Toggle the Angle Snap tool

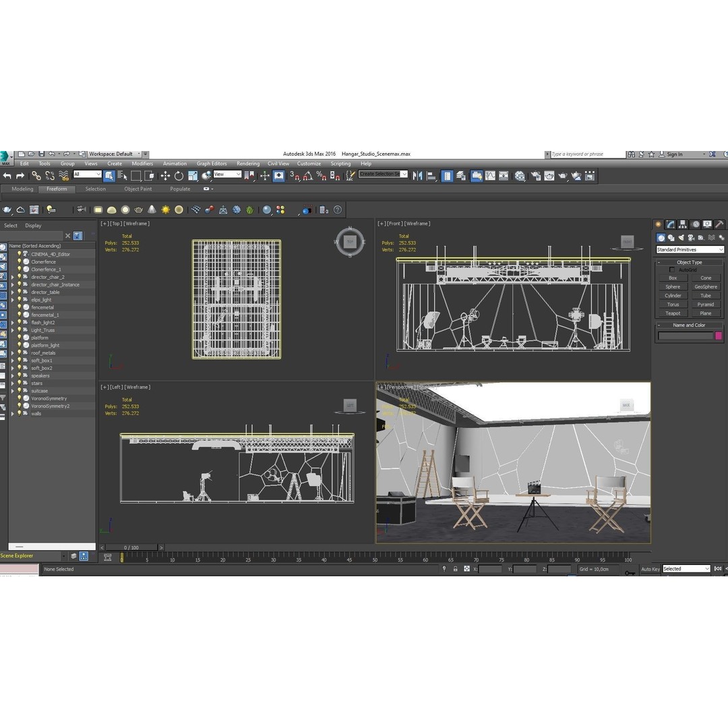pos(308,176)
